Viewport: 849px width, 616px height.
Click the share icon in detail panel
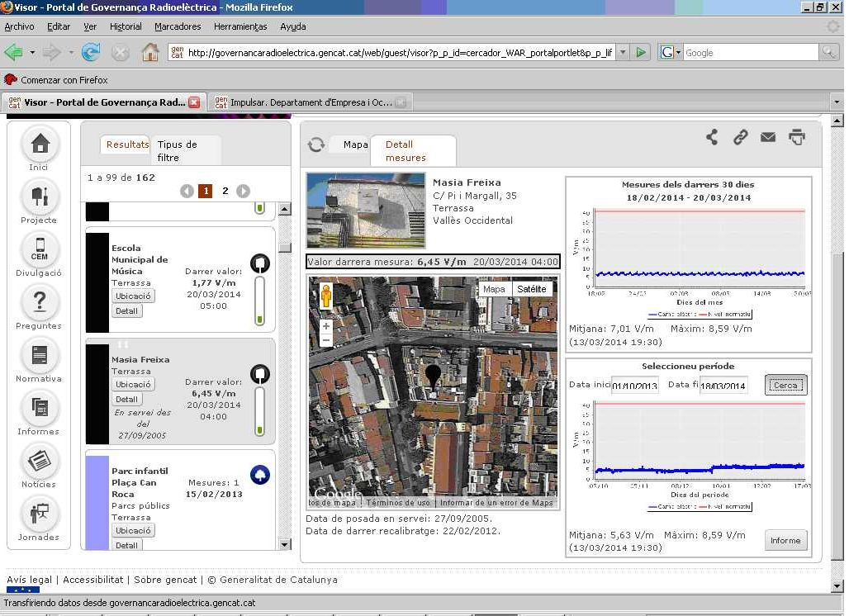pyautogui.click(x=712, y=137)
